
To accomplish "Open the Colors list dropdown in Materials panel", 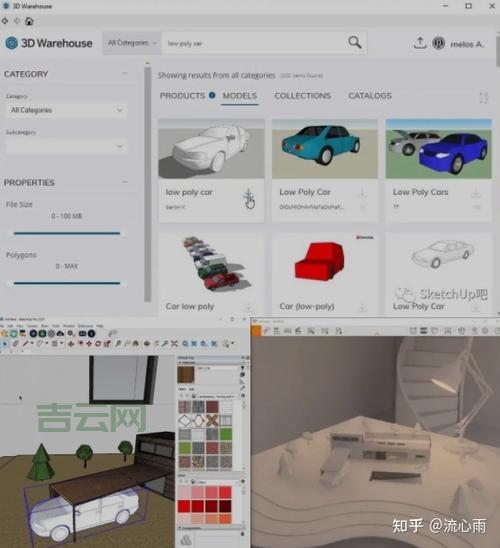I will click(x=219, y=482).
